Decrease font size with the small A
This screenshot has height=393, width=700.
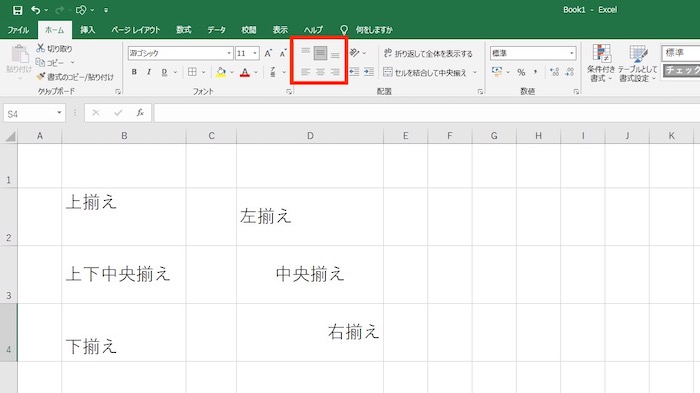(x=283, y=54)
